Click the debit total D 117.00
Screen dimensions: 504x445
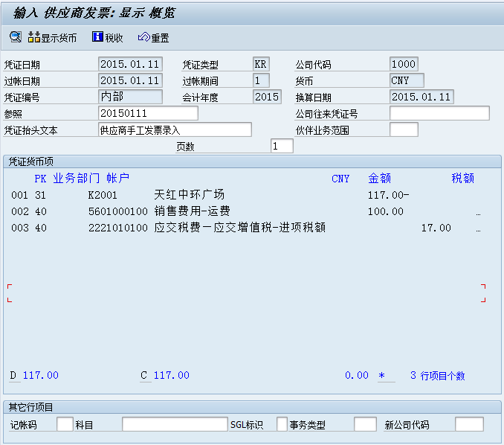(x=34, y=375)
